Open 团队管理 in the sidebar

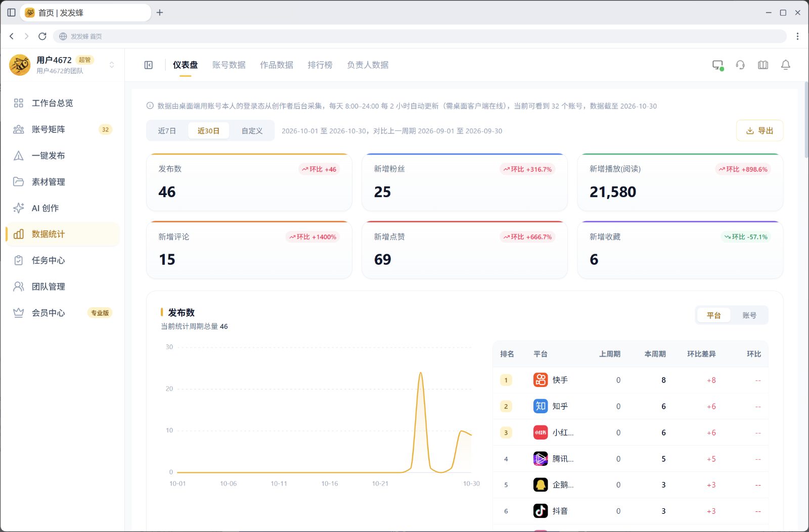[62, 286]
